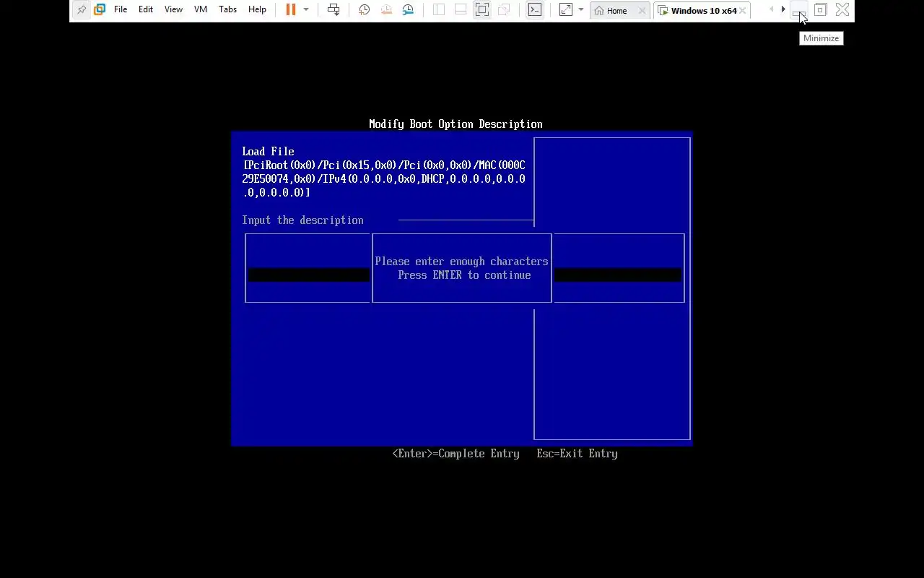Click the 'Input the description' label
This screenshot has height=578, width=924.
(302, 220)
